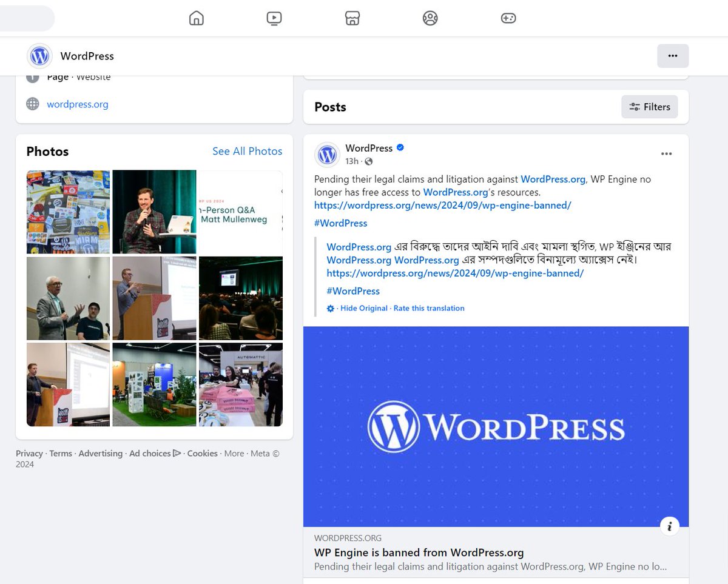Click the info icon on link preview
The image size is (728, 584).
click(x=669, y=526)
